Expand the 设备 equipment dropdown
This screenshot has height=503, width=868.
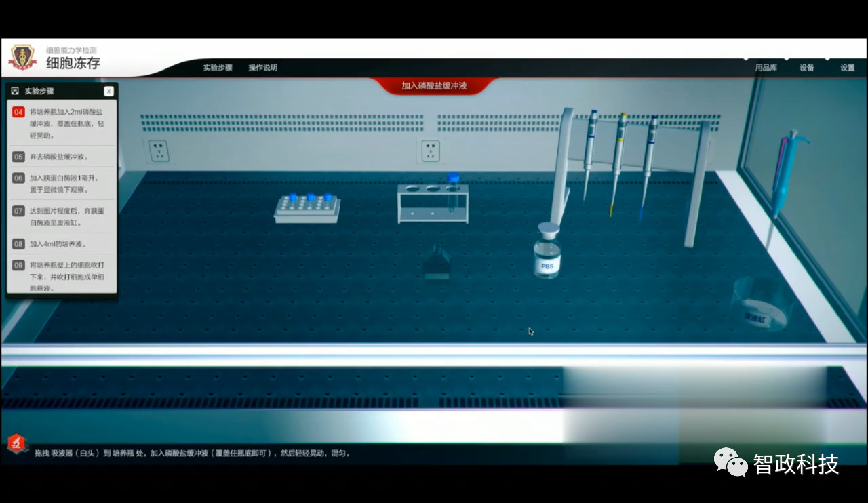pyautogui.click(x=807, y=68)
